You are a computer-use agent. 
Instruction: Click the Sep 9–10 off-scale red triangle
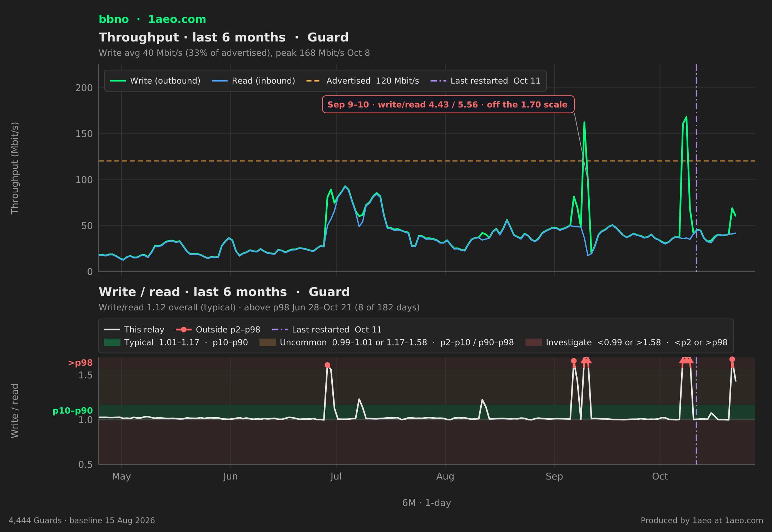[586, 360]
